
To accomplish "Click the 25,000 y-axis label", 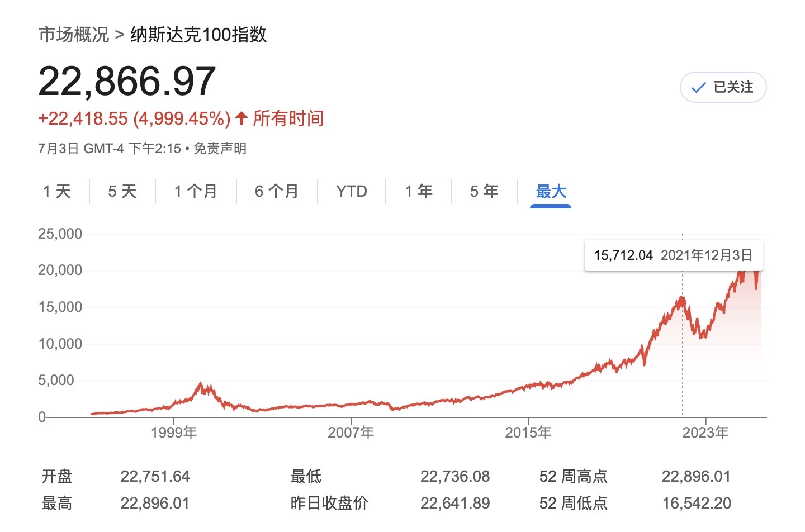I will [x=60, y=234].
